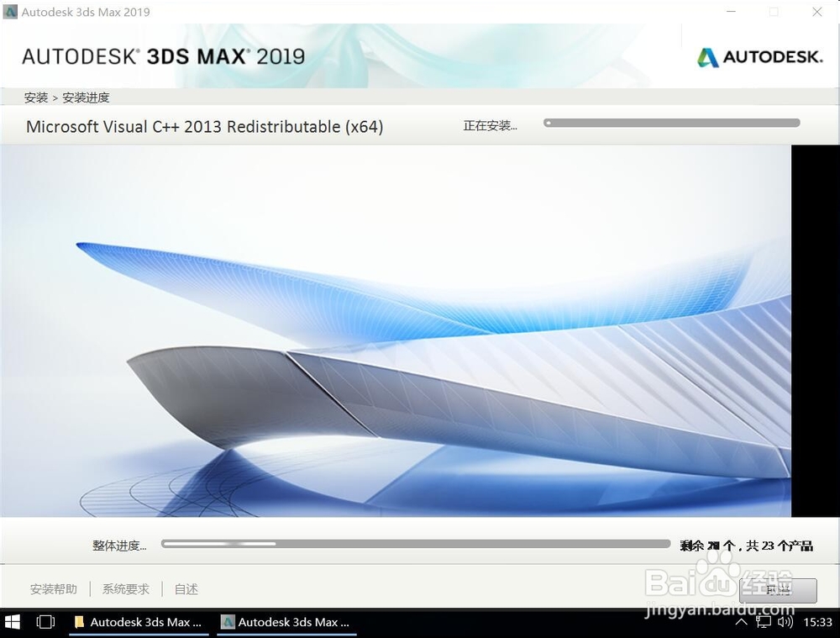Click the volume icon in system tray
This screenshot has width=840, height=638.
pos(784,622)
